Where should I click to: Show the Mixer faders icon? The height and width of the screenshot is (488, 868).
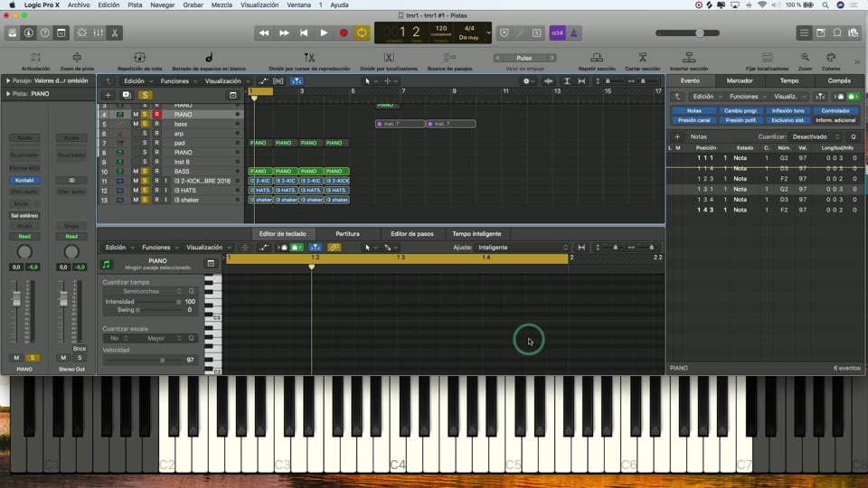[98, 33]
